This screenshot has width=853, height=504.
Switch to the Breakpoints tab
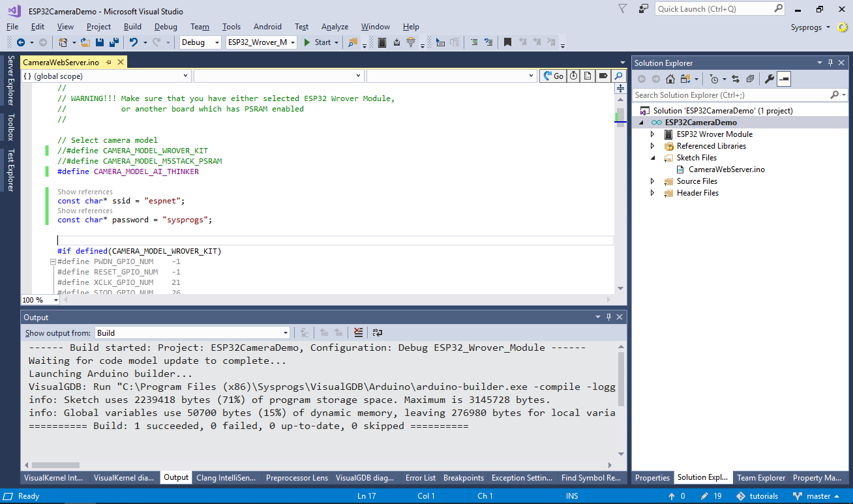[x=464, y=478]
